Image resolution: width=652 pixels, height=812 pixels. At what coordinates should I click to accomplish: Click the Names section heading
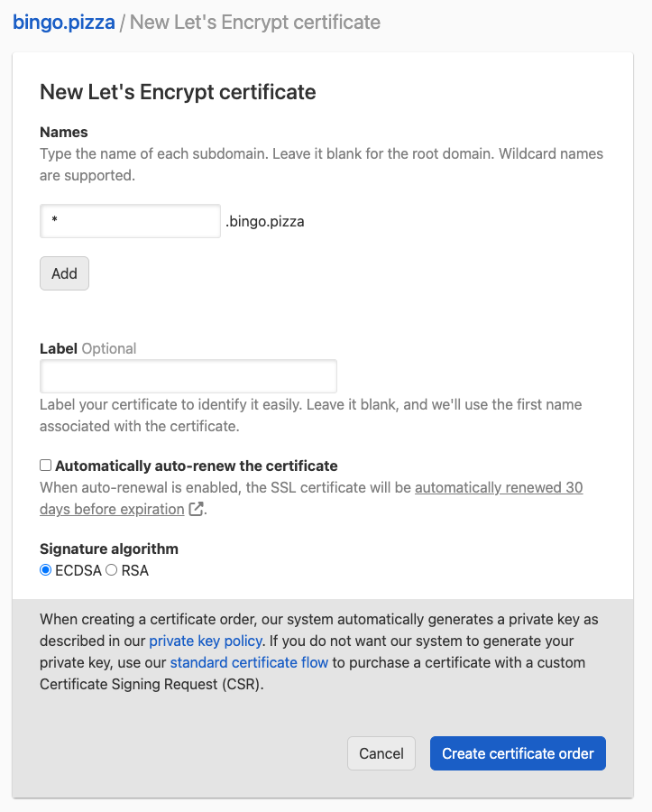point(63,132)
